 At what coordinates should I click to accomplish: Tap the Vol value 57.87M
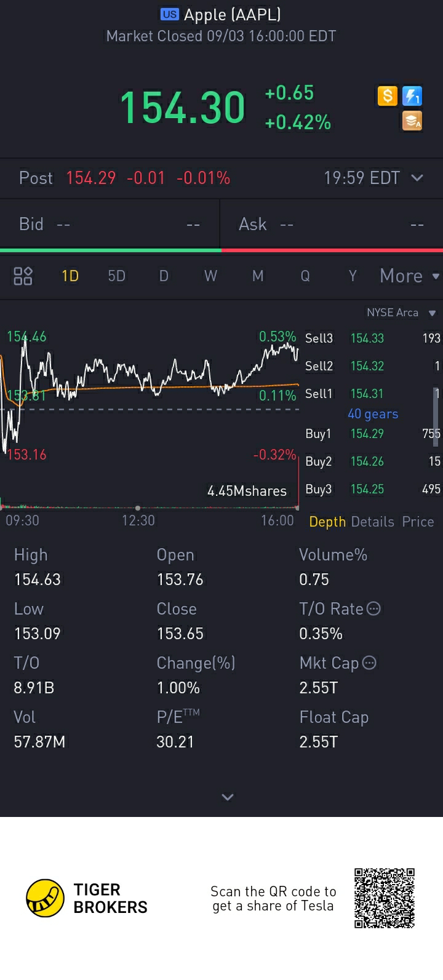pos(39,742)
